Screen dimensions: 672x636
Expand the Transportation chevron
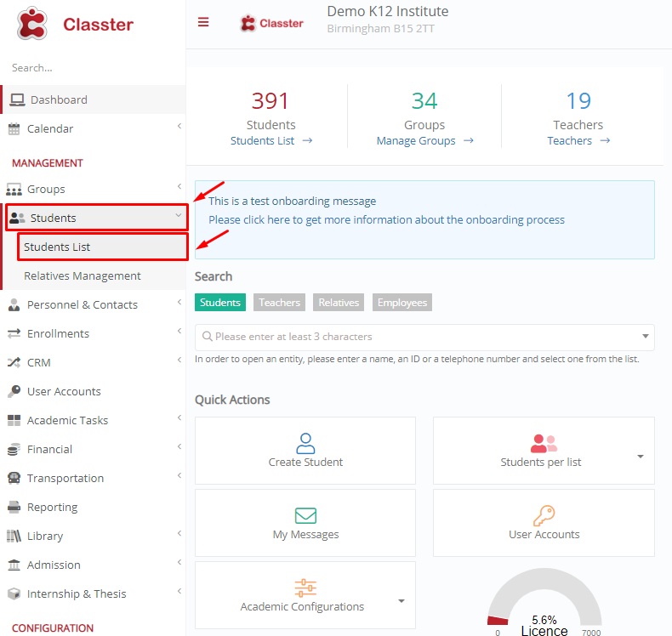(x=179, y=475)
